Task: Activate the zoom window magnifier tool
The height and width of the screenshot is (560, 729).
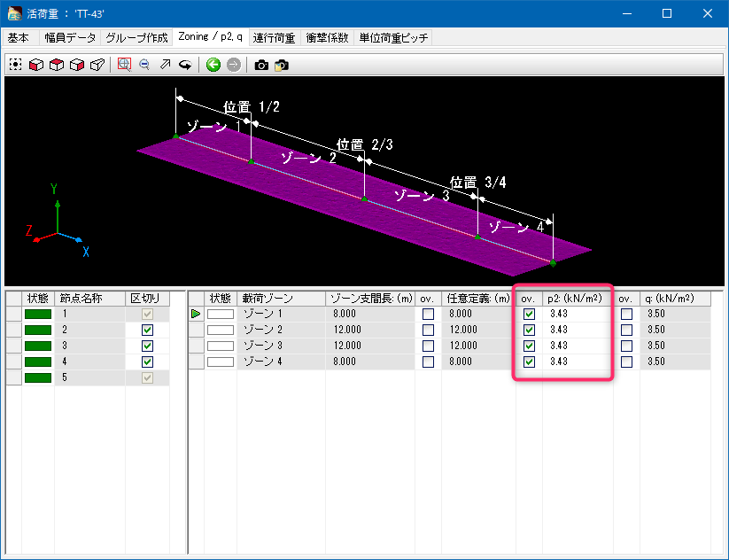Action: pyautogui.click(x=124, y=65)
